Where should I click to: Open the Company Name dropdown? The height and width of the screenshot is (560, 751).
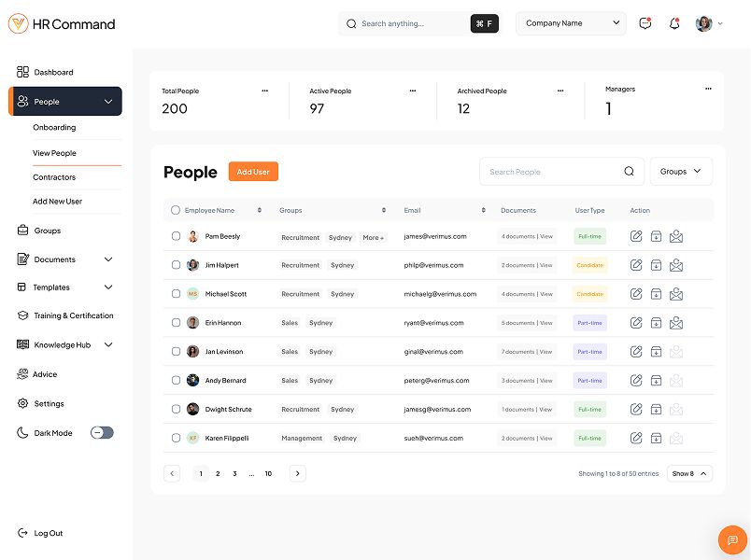[571, 23]
